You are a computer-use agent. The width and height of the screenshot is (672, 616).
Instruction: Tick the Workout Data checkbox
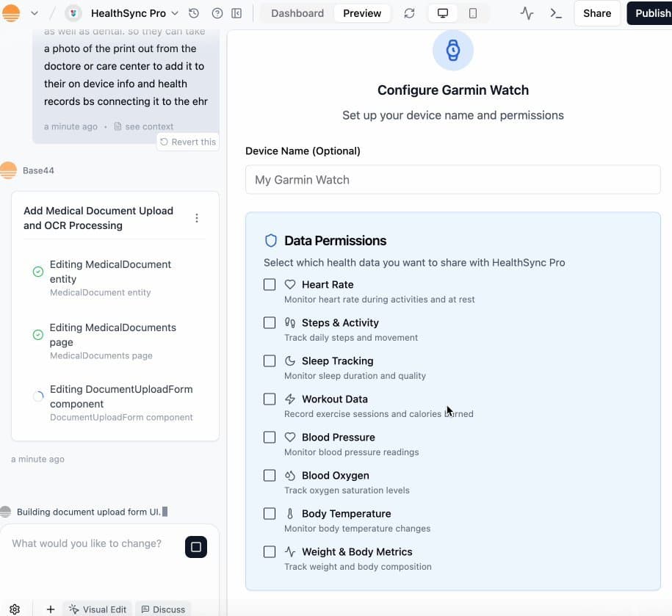tap(270, 399)
